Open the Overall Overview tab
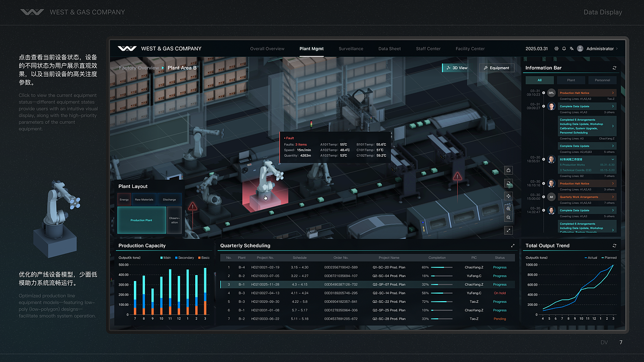This screenshot has width=644, height=362. [267, 49]
